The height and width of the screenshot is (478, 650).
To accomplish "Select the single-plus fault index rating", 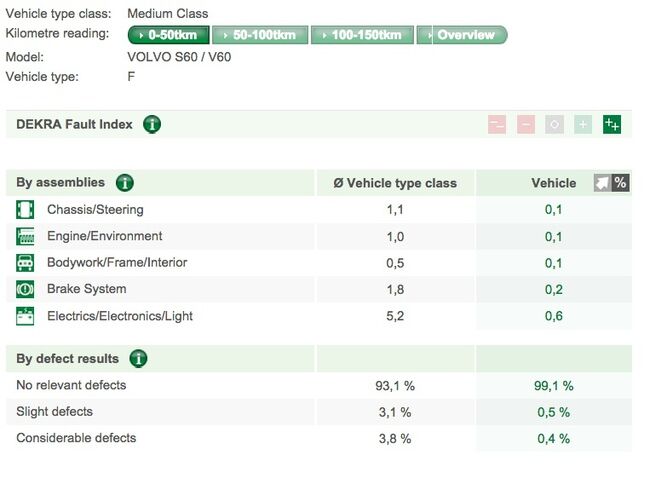I will [x=583, y=125].
